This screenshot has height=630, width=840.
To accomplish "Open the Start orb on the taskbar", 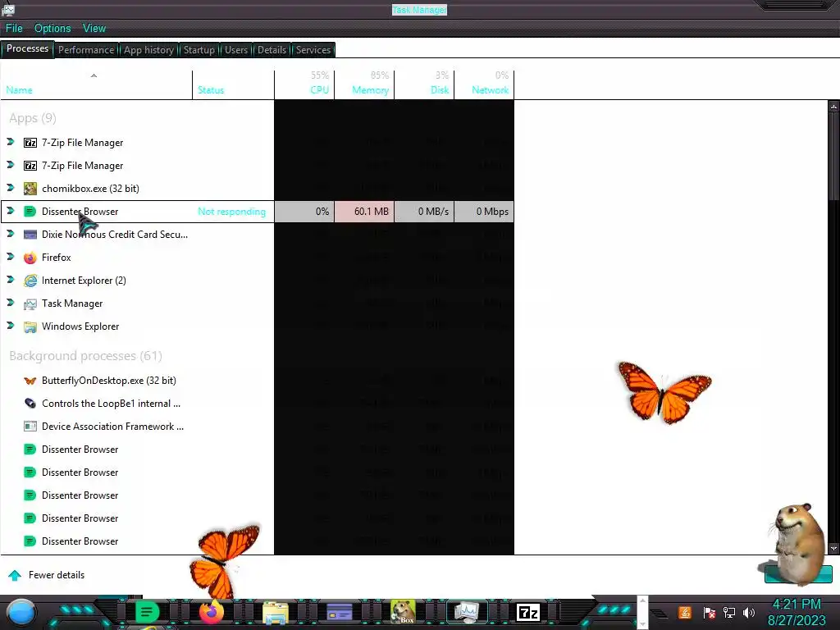I will (x=21, y=613).
